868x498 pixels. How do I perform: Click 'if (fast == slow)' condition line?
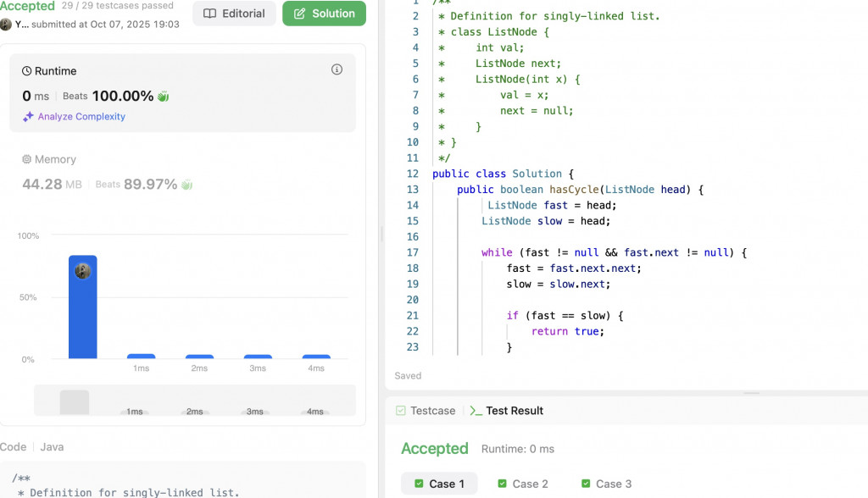point(565,315)
